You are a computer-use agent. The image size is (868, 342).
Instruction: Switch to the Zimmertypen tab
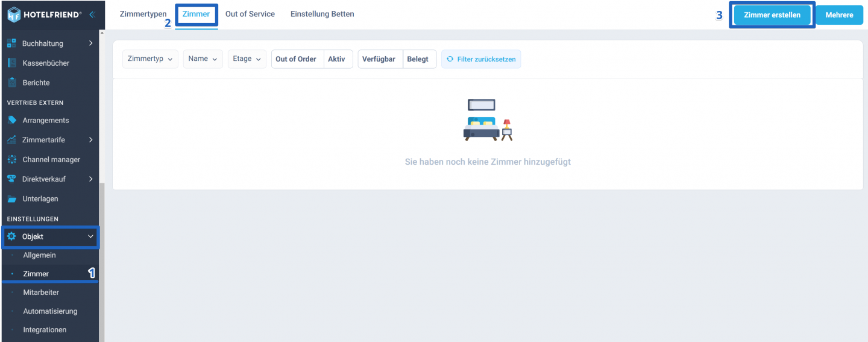(143, 14)
